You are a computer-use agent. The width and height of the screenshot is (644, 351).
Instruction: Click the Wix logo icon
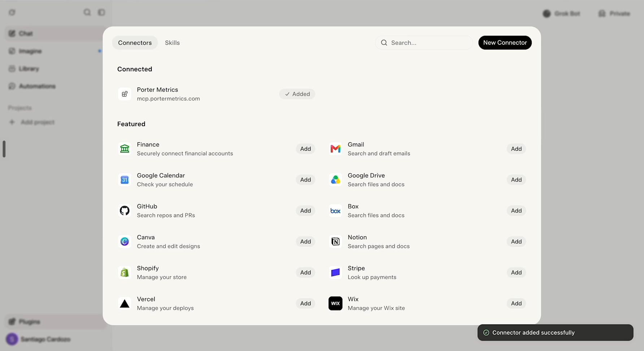[336, 304]
